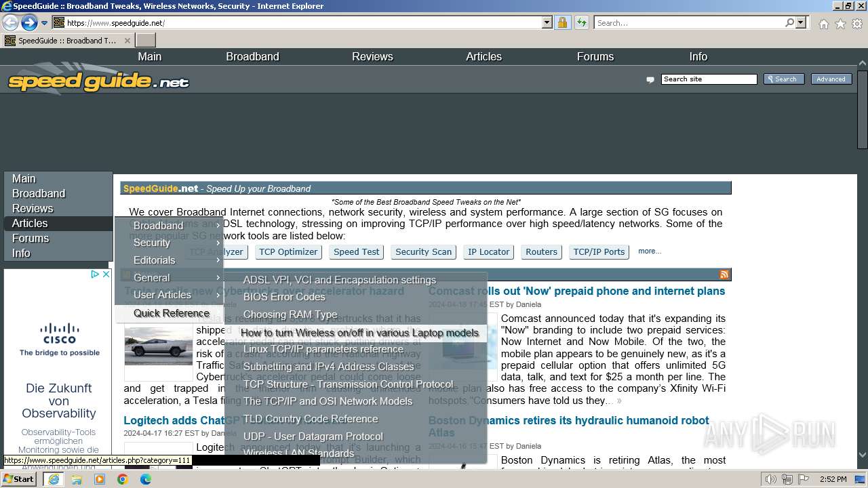The image size is (868, 488).
Task: Click the security lock icon in address bar
Action: click(562, 22)
